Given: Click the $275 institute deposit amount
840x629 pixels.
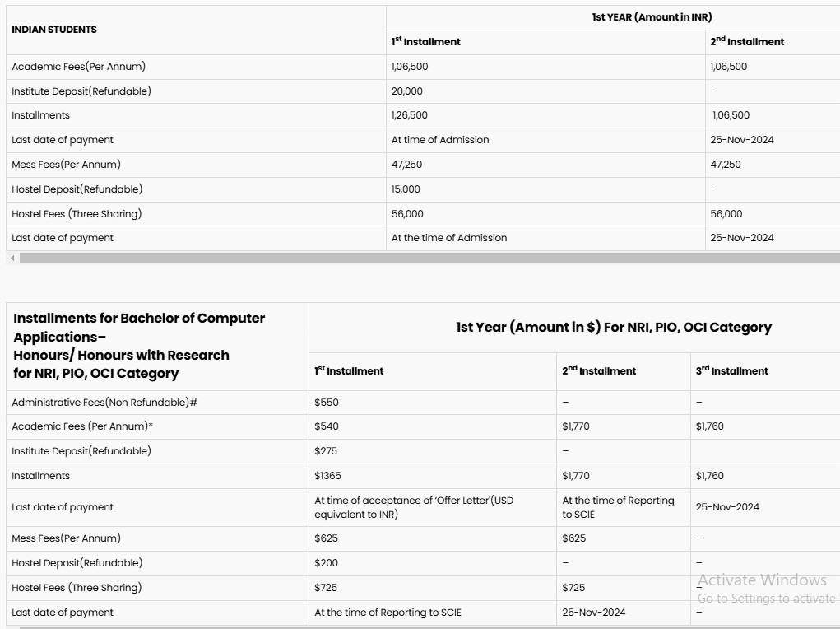Looking at the screenshot, I should pyautogui.click(x=327, y=451).
